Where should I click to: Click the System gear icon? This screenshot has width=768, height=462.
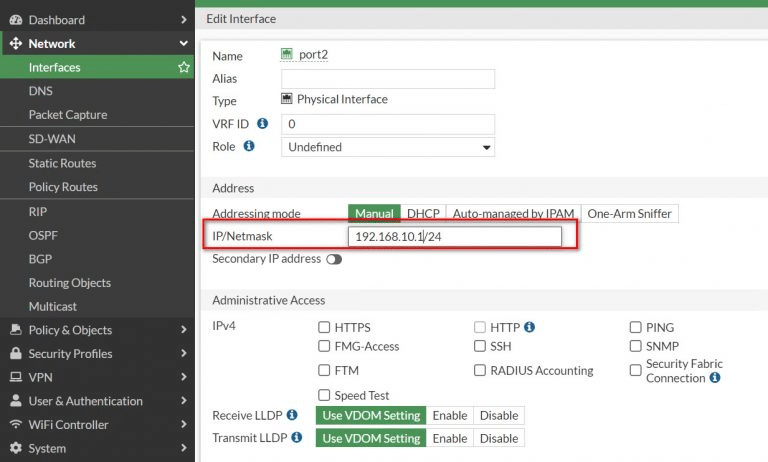pos(16,448)
